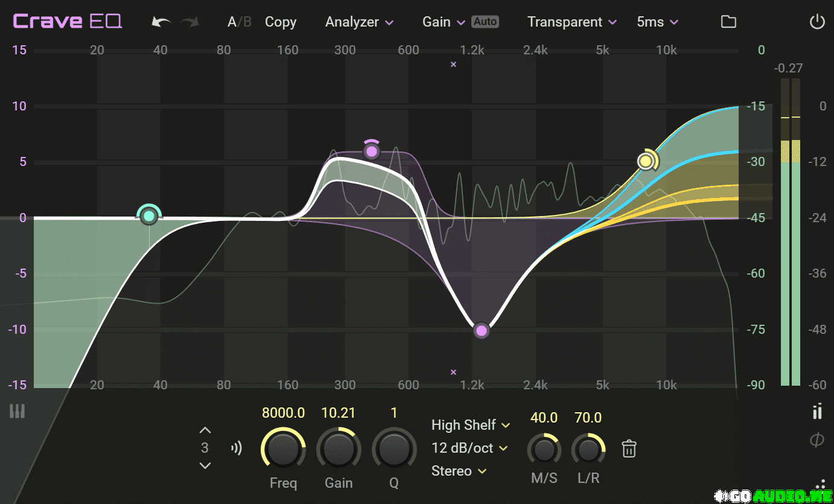
Task: Click the Freq knob
Action: tap(283, 450)
